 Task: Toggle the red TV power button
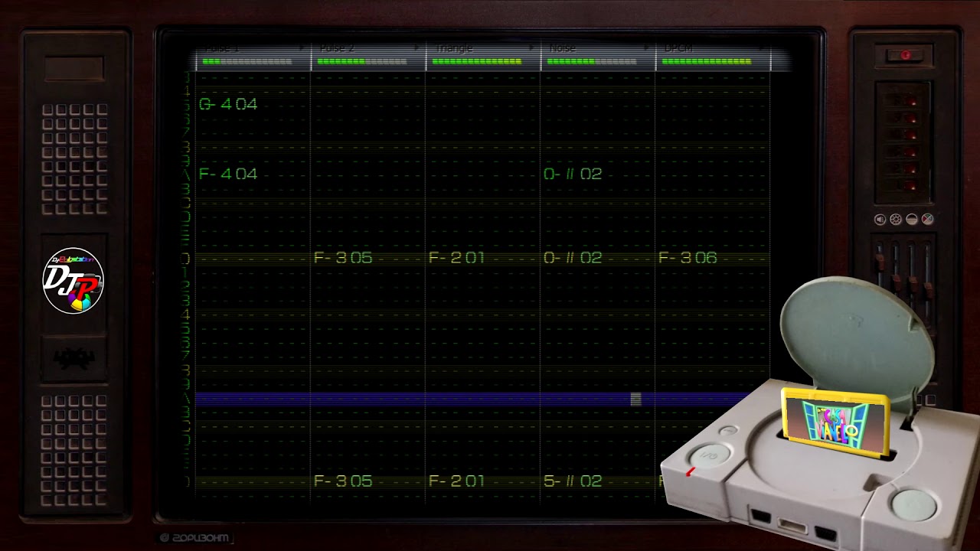coord(906,55)
